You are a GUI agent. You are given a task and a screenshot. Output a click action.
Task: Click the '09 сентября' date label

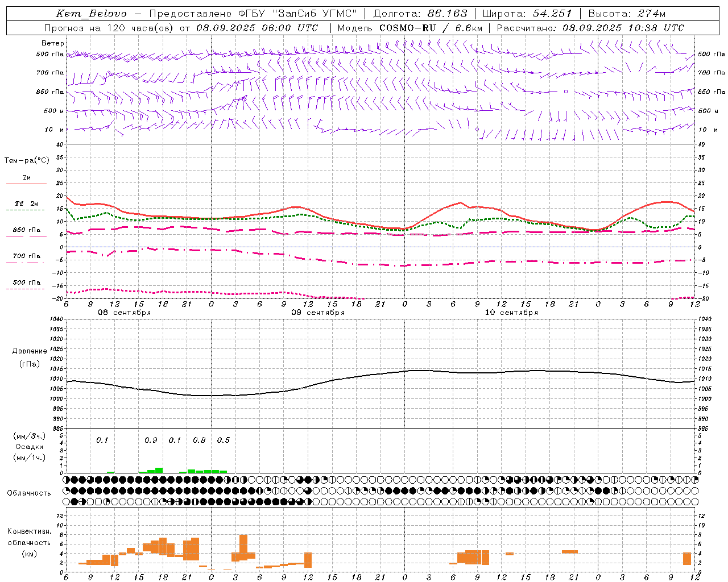click(x=318, y=313)
